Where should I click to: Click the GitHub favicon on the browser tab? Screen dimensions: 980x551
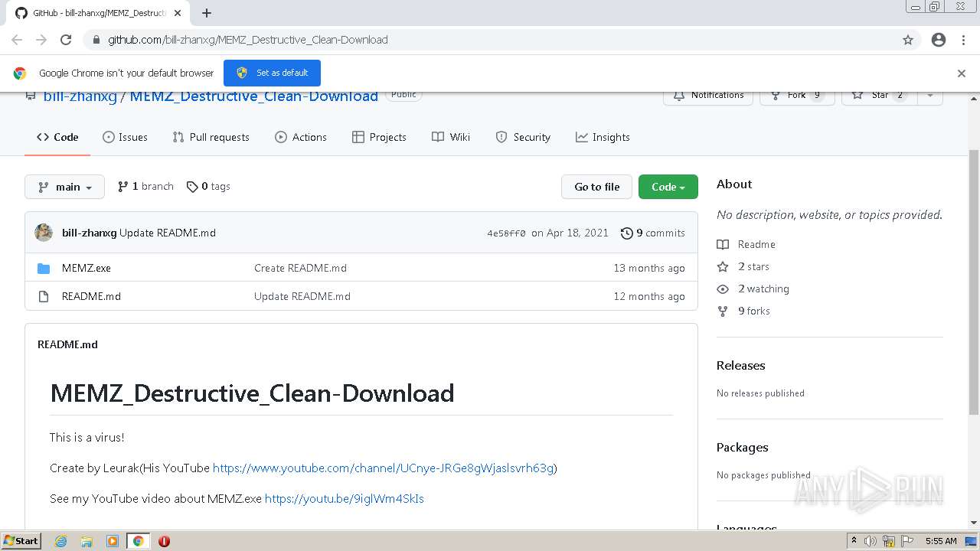pos(21,13)
